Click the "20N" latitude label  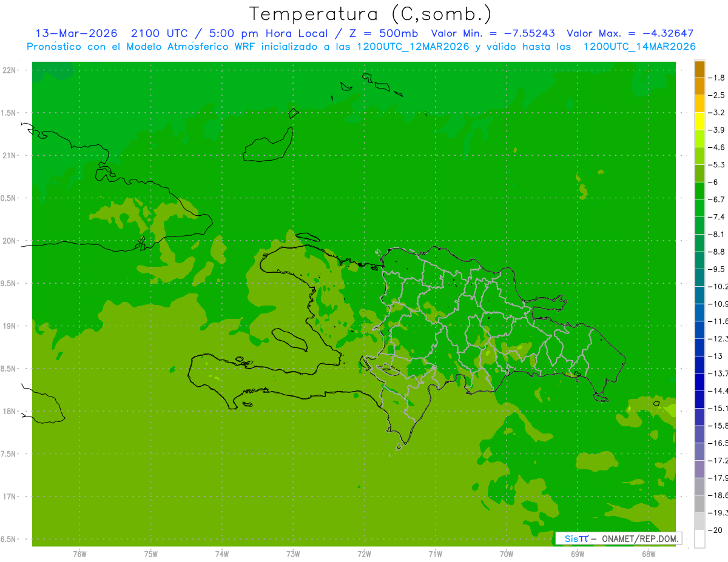[x=9, y=241]
